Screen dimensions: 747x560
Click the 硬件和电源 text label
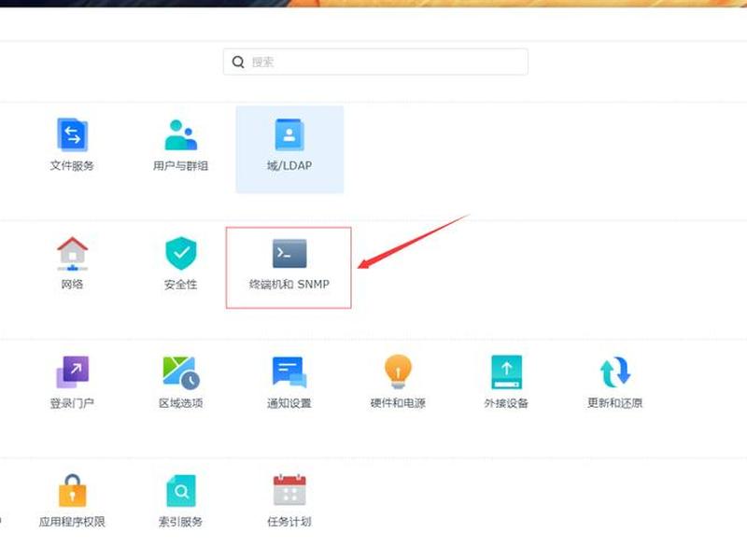pos(398,403)
